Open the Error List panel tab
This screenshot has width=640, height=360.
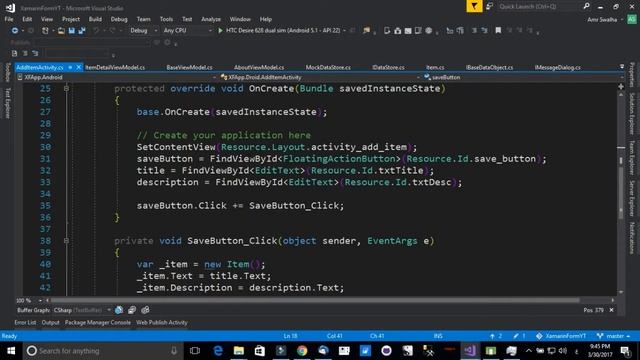(25, 322)
